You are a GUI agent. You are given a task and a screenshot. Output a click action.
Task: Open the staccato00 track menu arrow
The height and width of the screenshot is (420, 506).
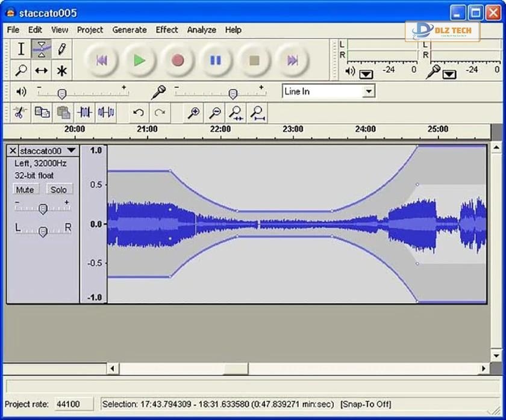[70, 150]
